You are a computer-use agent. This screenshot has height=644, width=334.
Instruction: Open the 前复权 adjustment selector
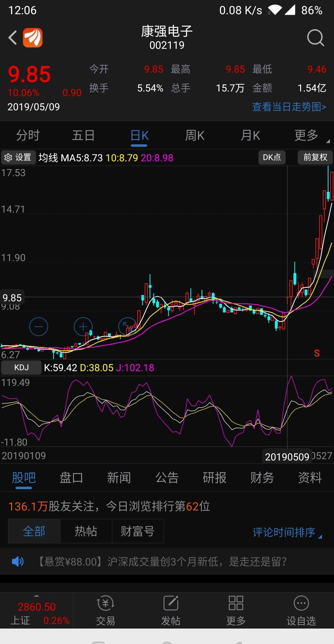[x=315, y=158]
